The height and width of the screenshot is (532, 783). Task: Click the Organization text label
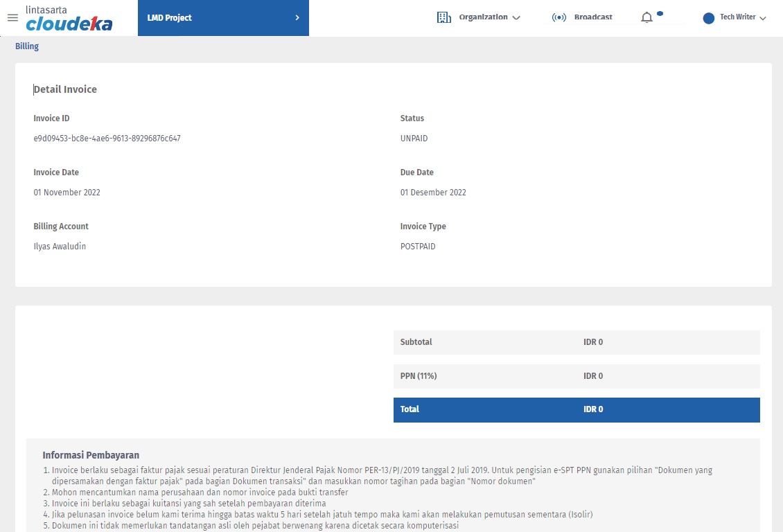[x=483, y=17]
